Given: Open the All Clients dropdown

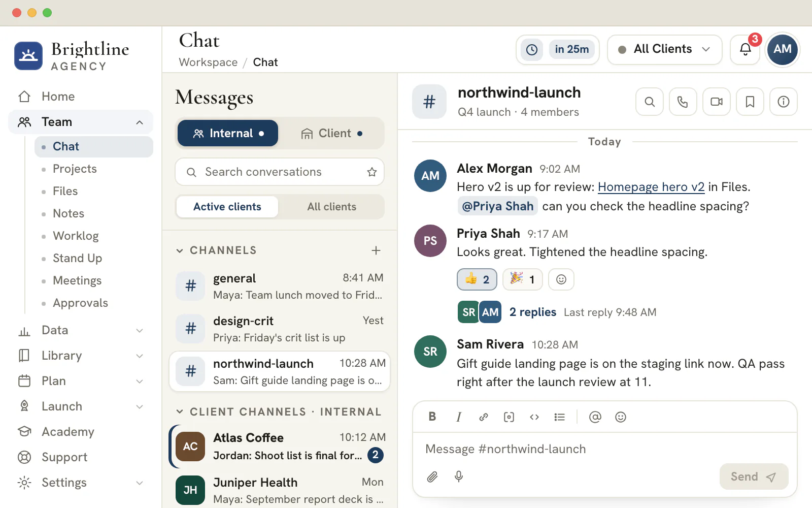Looking at the screenshot, I should point(665,49).
